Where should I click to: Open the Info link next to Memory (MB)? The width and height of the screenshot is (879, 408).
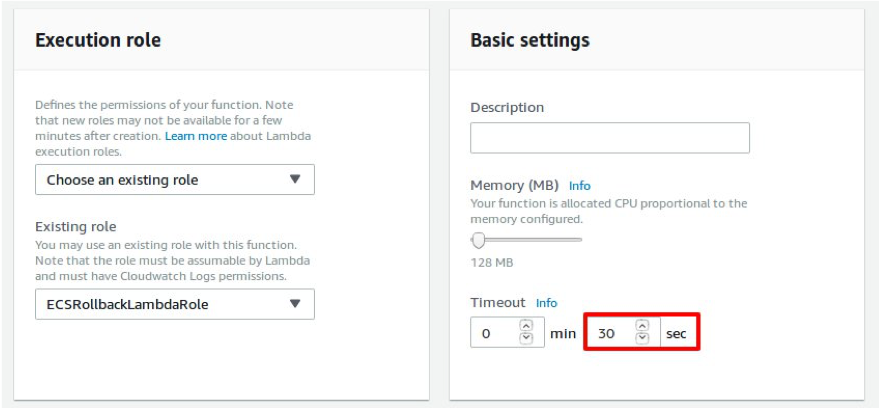pos(580,186)
